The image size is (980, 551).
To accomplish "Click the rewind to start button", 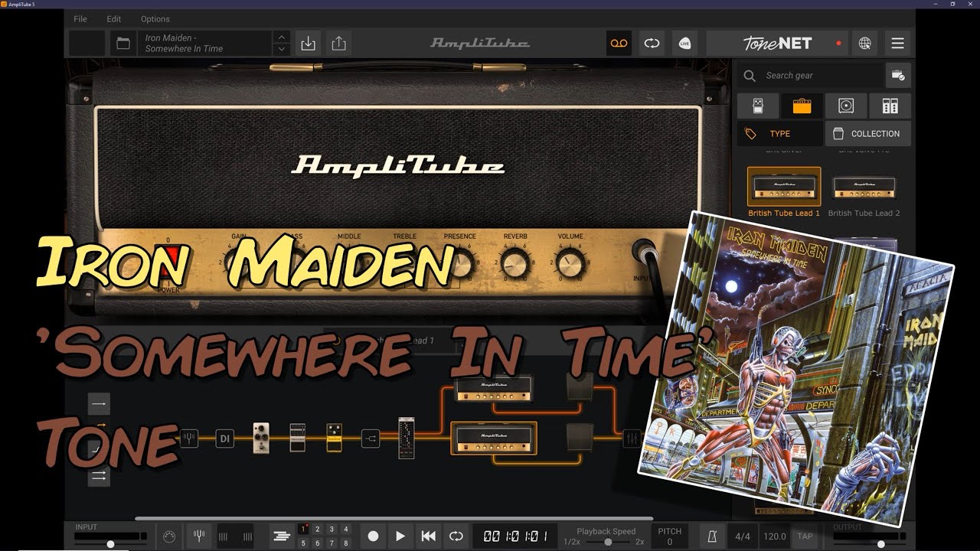I will coord(429,536).
